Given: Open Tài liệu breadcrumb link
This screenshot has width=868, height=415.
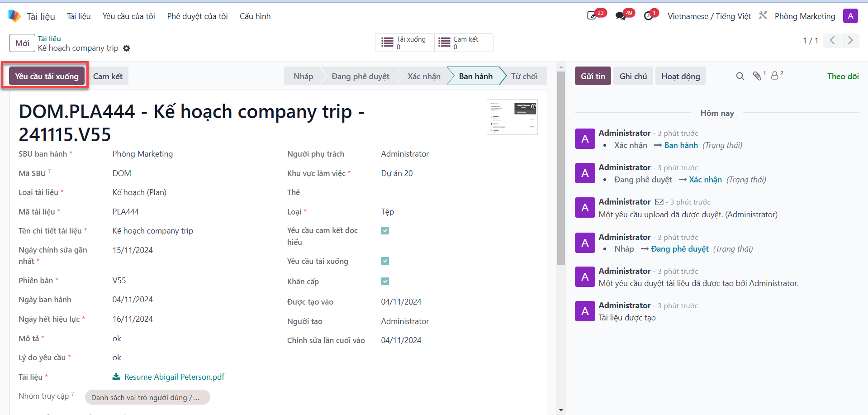Looking at the screenshot, I should [49, 39].
